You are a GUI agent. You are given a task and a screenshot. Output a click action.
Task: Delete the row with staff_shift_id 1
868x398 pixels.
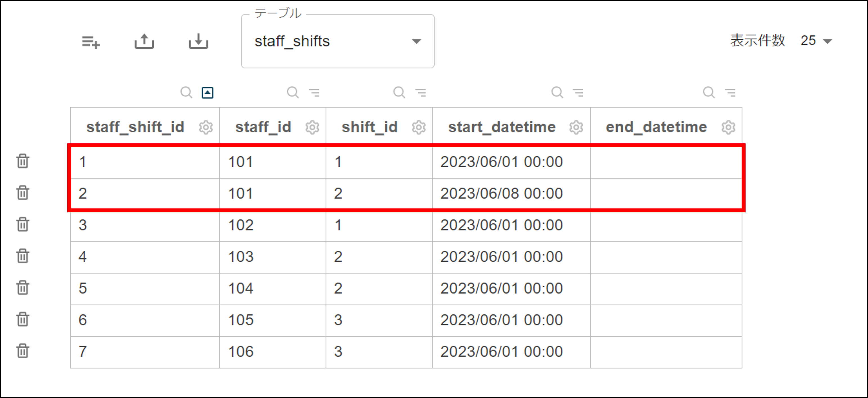click(x=23, y=161)
